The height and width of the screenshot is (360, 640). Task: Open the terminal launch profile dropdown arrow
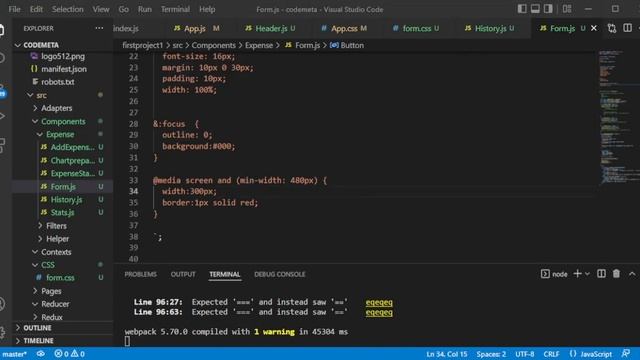pos(587,274)
